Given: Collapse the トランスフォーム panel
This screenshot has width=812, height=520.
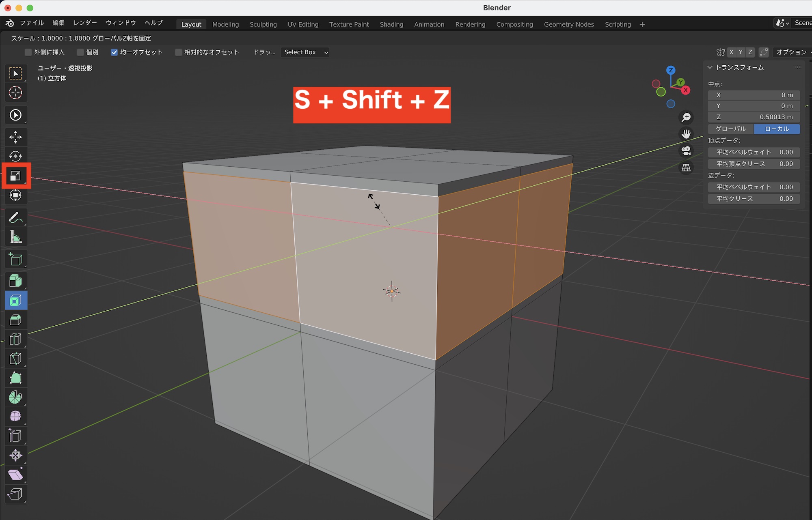Looking at the screenshot, I should click(x=710, y=67).
